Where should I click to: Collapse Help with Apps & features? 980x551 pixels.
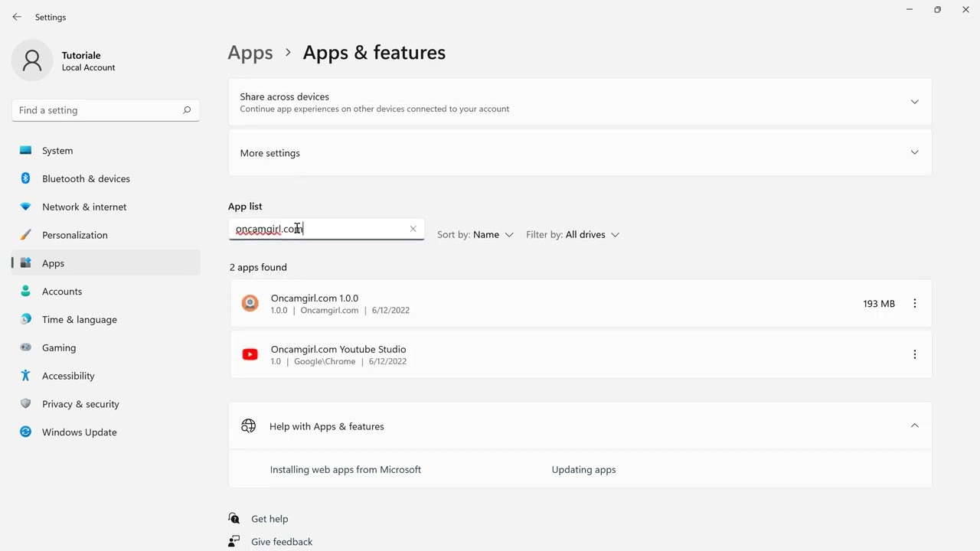pos(914,426)
